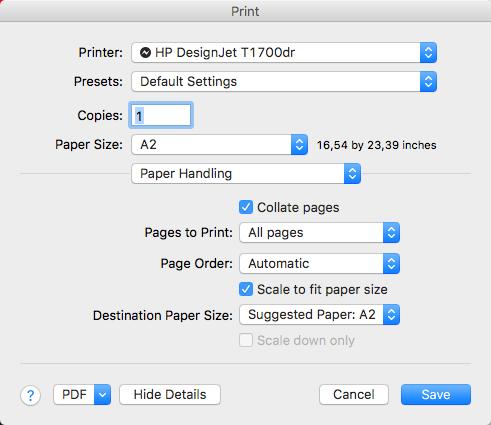
Task: Open the Presets Default Settings dropdown
Action: click(284, 82)
